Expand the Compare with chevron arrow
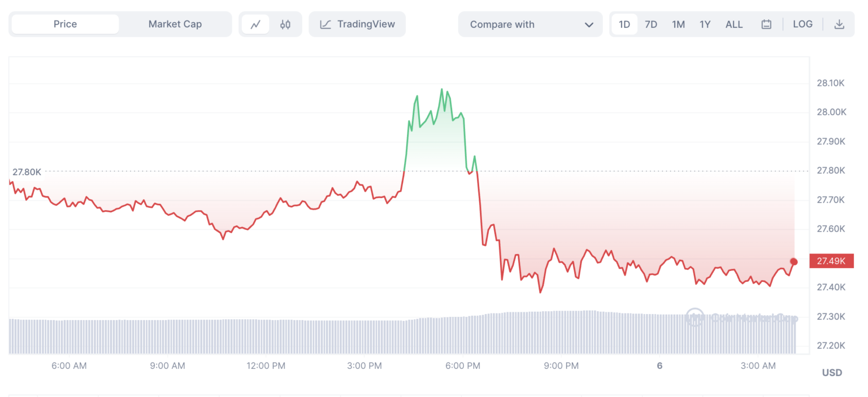Screen dimensions: 868x397 589,25
